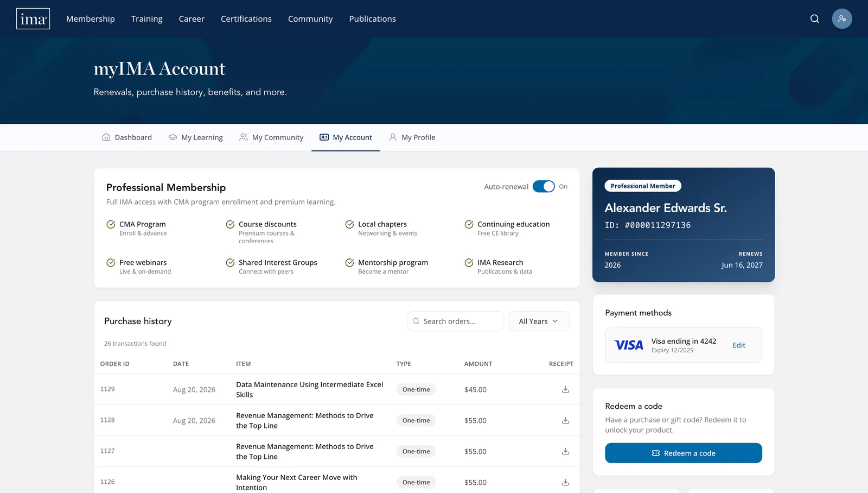Open the Community menu
The image size is (868, 493).
[310, 19]
